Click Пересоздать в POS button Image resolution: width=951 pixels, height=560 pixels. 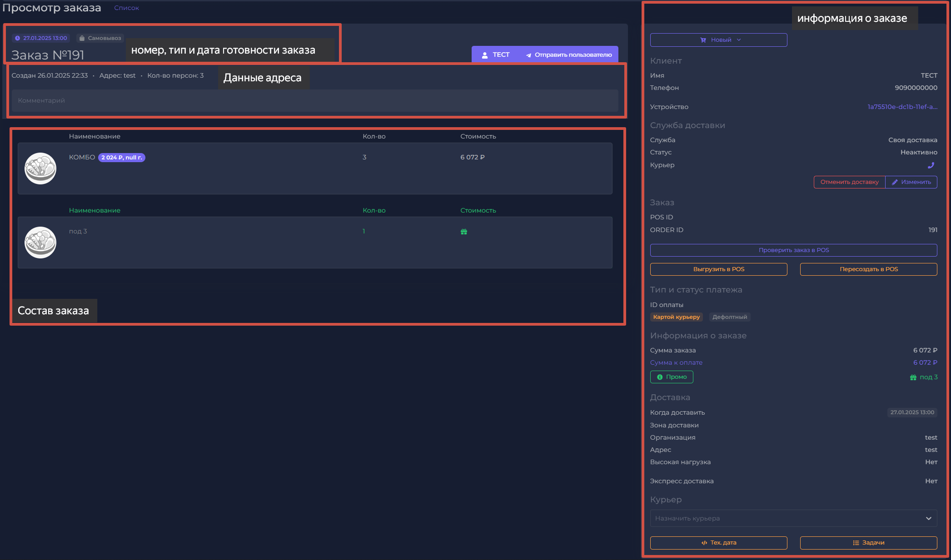(x=868, y=269)
